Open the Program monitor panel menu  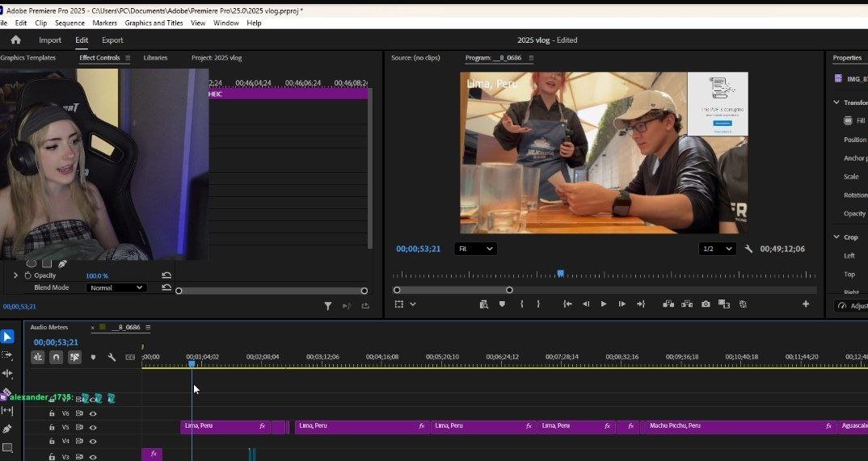(532, 58)
